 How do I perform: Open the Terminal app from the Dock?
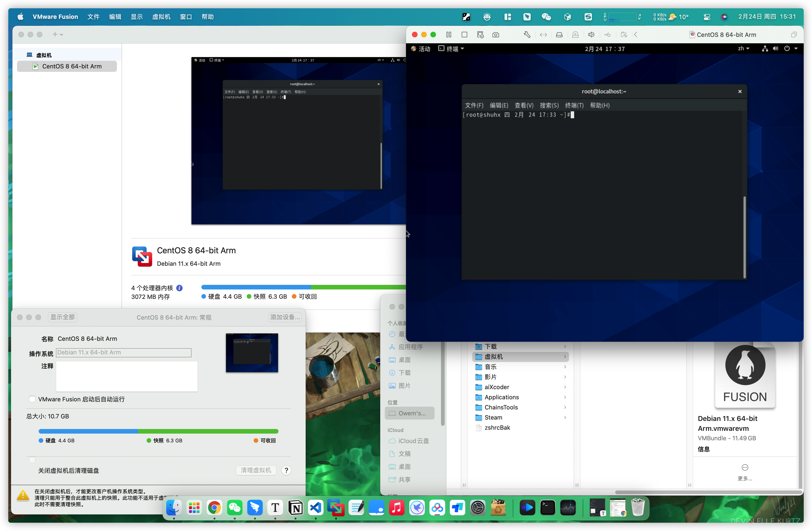click(548, 508)
